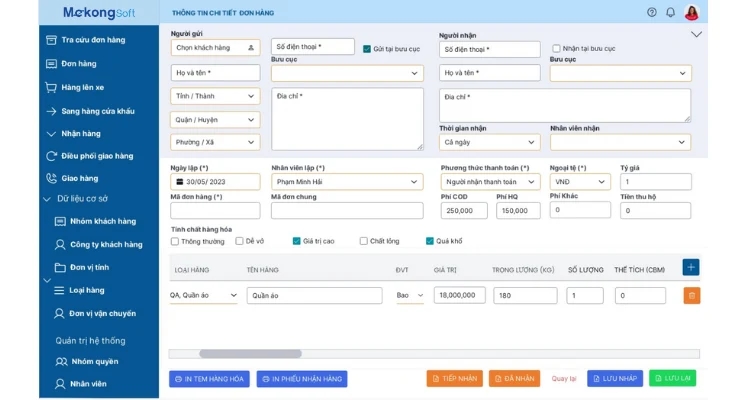
Task: Click the help question mark icon
Action: click(x=651, y=12)
